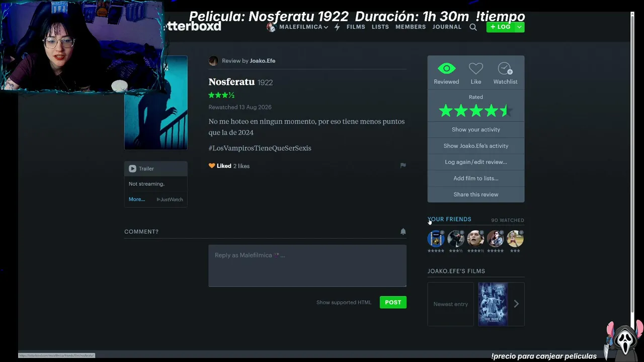The image size is (644, 362).
Task: Click the Letterboxd logo
Action: click(x=193, y=26)
